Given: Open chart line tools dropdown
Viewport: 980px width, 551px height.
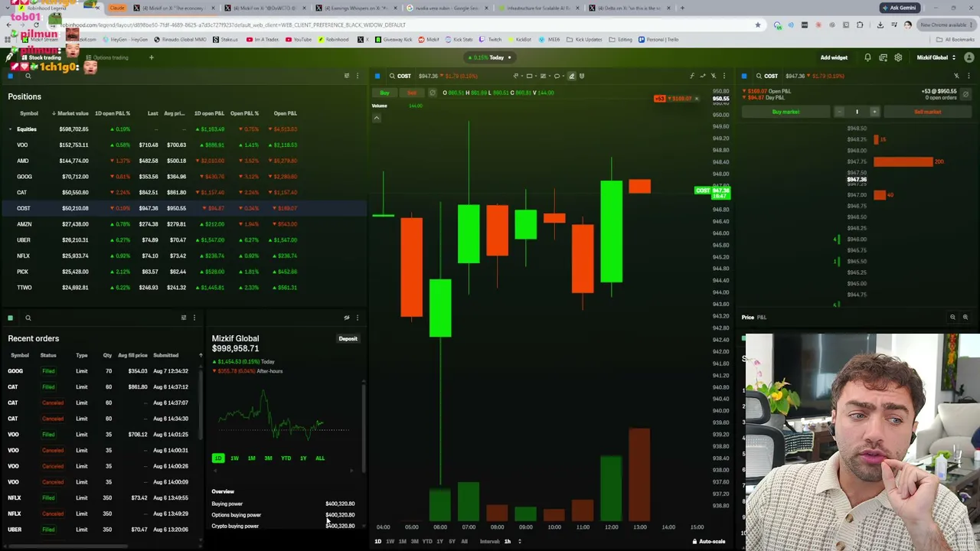Looking at the screenshot, I should click(518, 76).
